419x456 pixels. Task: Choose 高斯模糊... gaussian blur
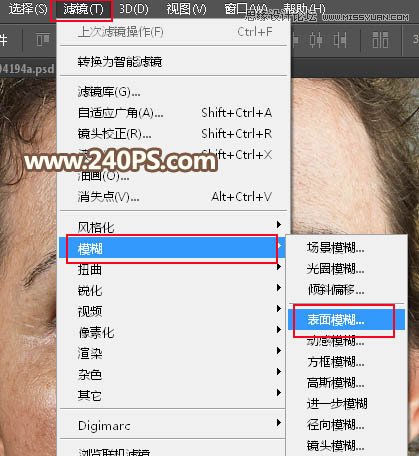coord(347,383)
